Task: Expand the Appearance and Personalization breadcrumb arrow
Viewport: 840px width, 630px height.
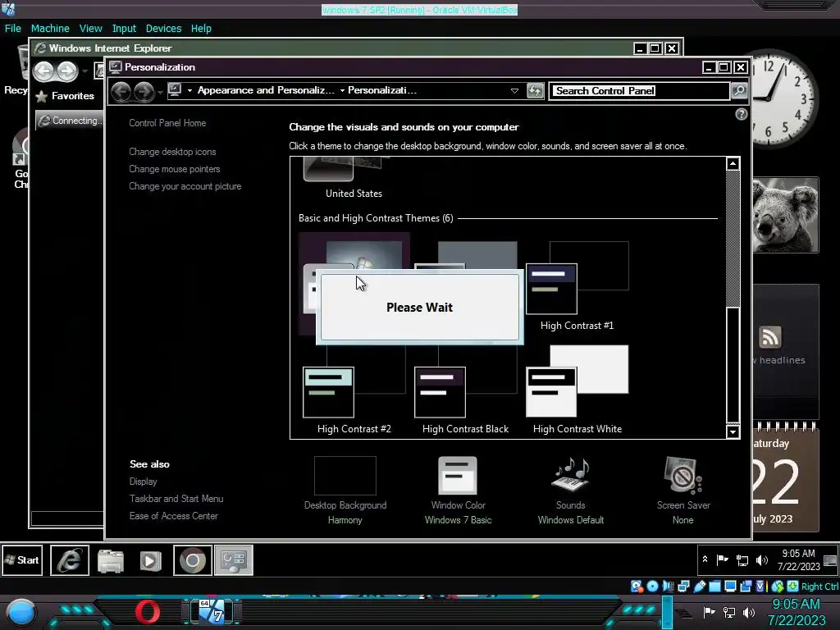Action: 189,90
